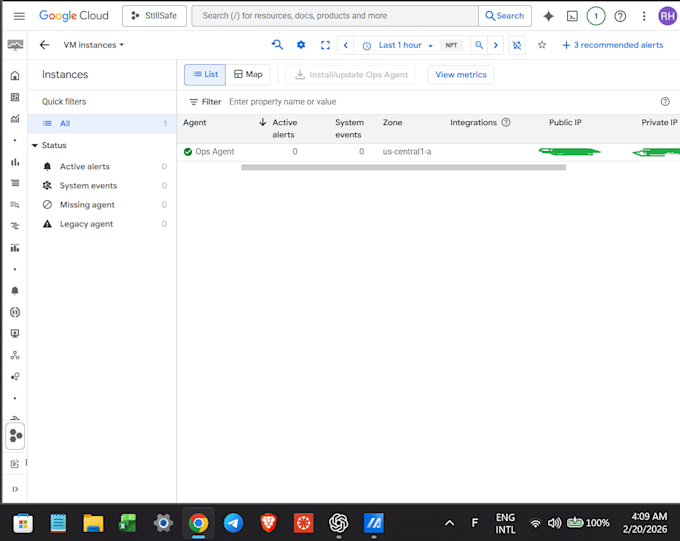Open the three-dot more options menu
680x541 pixels.
[644, 16]
